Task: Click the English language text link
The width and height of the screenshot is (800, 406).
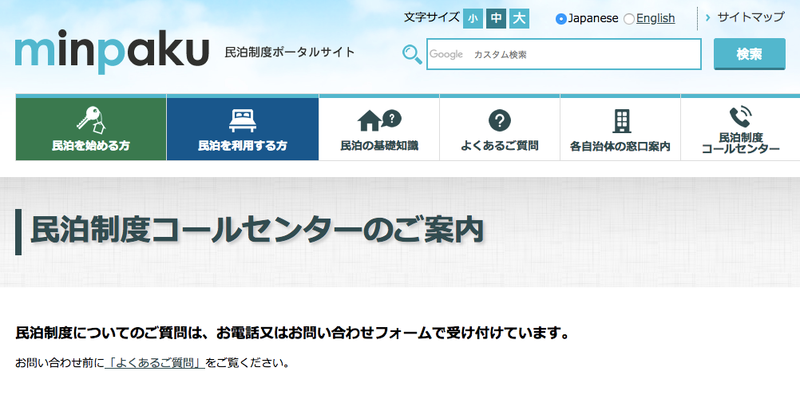Action: pos(655,18)
